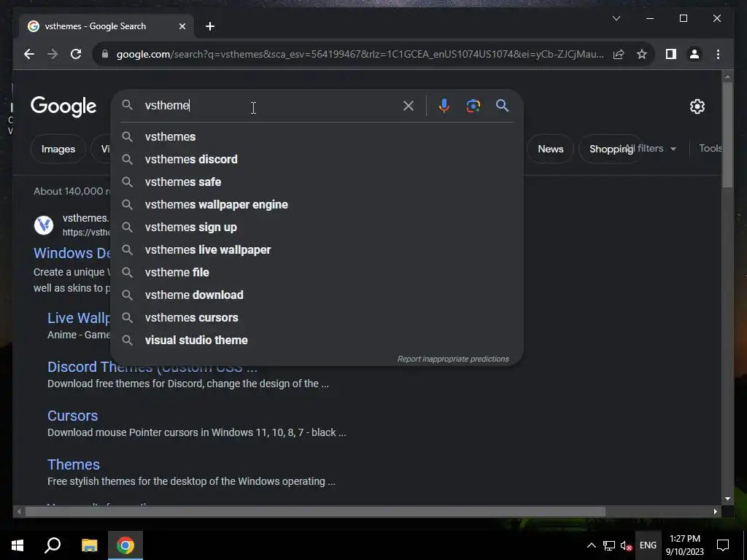Open the notification center icon
This screenshot has width=747, height=560.
point(723,545)
